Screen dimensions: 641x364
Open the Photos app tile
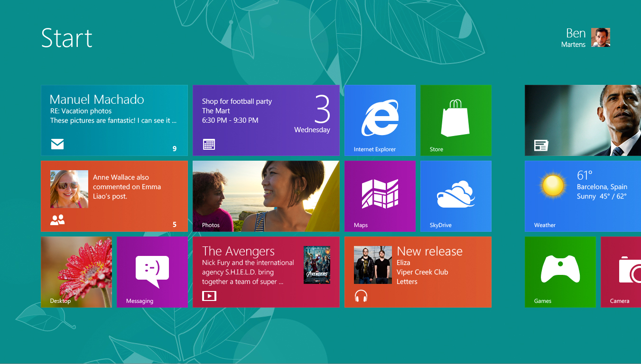(x=266, y=196)
